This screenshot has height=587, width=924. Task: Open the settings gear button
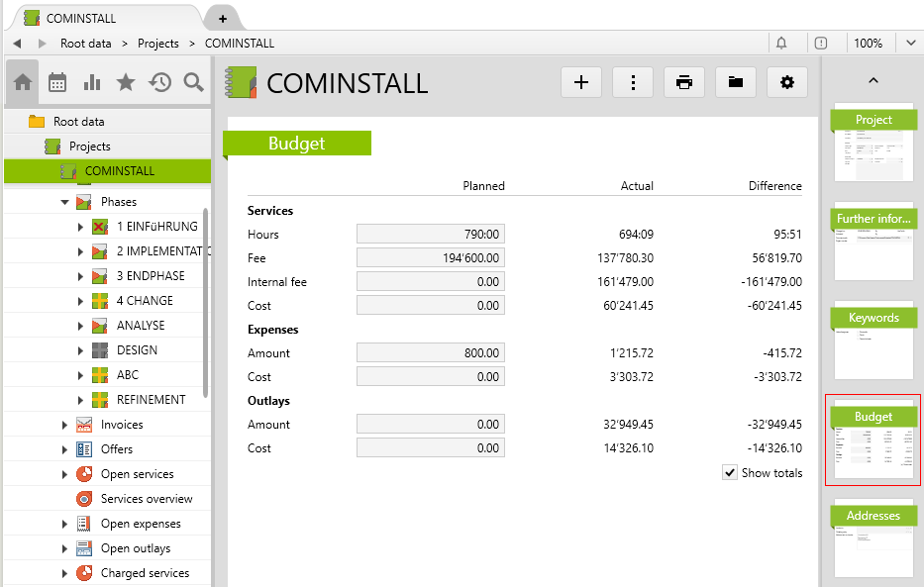tap(787, 82)
